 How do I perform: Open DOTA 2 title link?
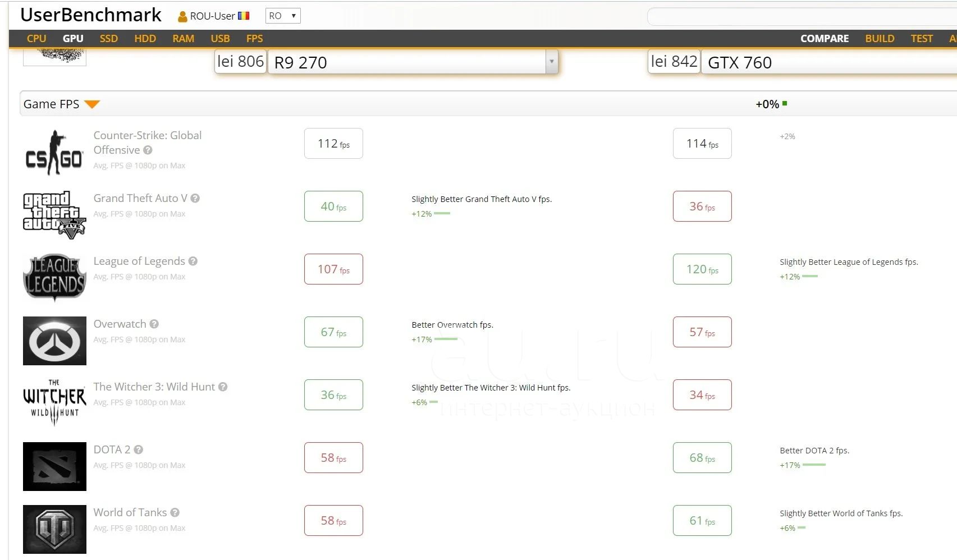coord(112,449)
